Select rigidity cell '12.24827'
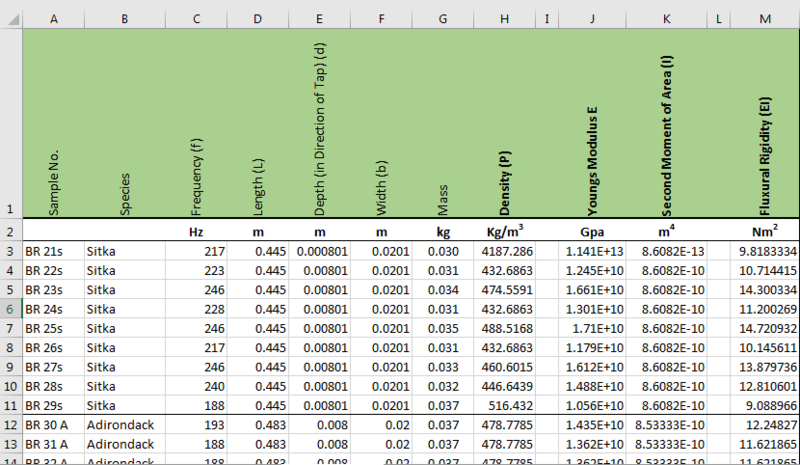This screenshot has height=465, width=800. pos(765,425)
